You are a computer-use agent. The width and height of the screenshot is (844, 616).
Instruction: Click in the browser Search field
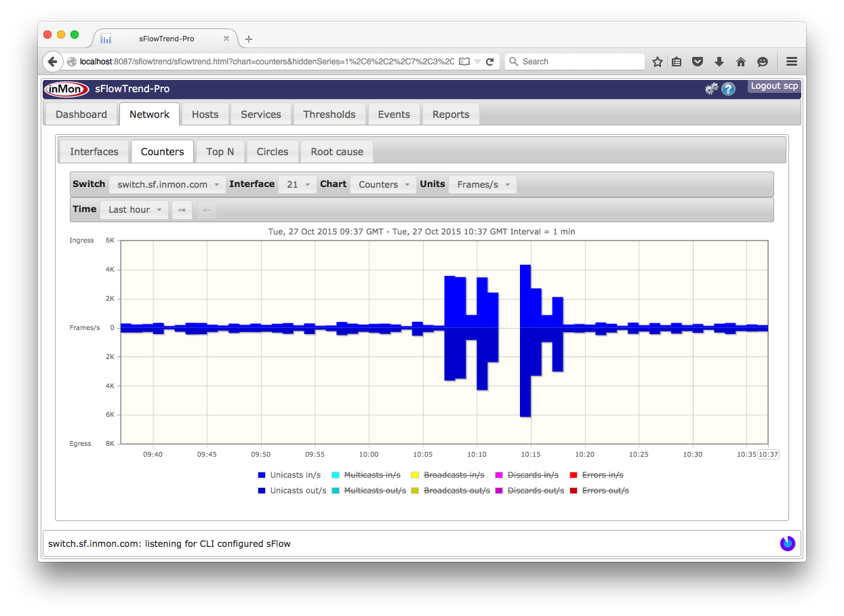point(575,62)
